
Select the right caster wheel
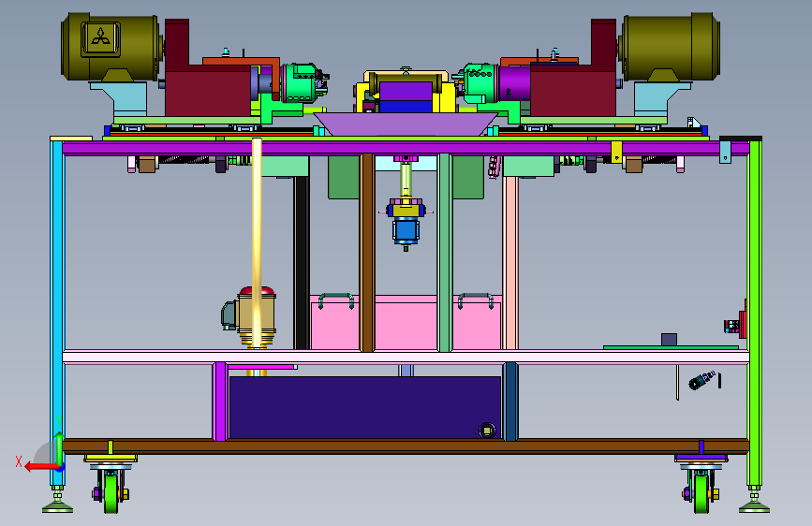[x=701, y=493]
